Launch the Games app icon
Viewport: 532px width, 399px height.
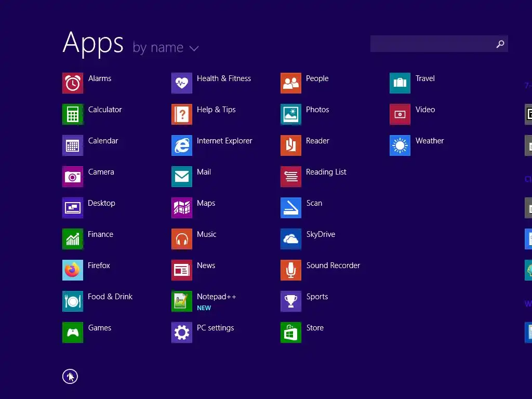tap(73, 333)
